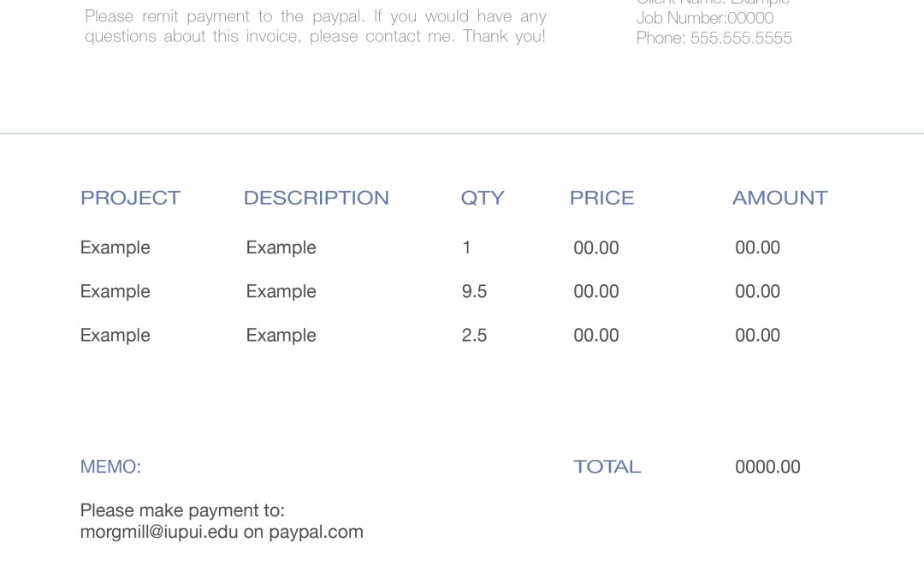Click the PROJECT column header
Screen dimensions: 924x578
[130, 198]
